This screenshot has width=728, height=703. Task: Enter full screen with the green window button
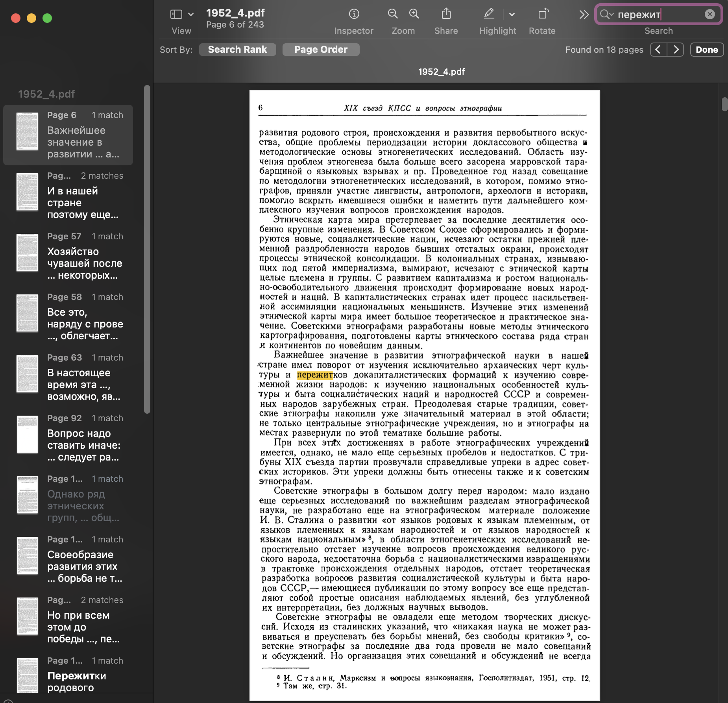47,18
